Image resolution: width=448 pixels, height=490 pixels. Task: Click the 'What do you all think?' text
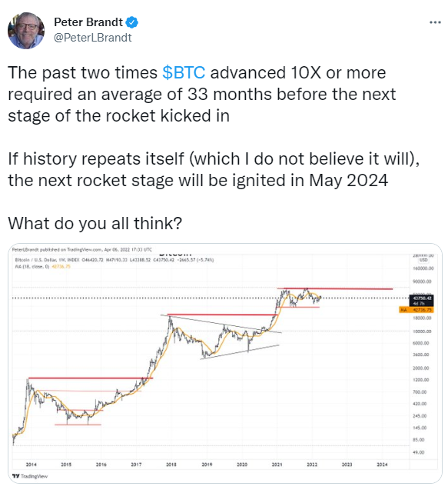click(95, 223)
